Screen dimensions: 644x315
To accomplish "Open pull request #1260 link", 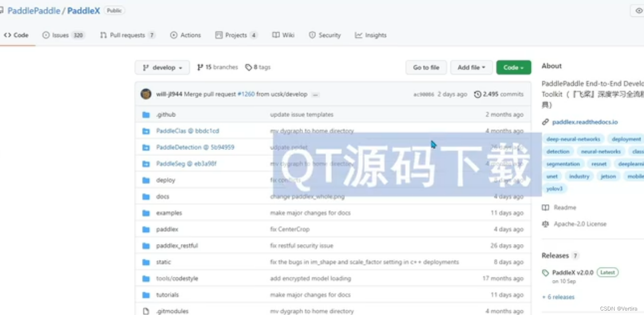I will click(x=246, y=94).
